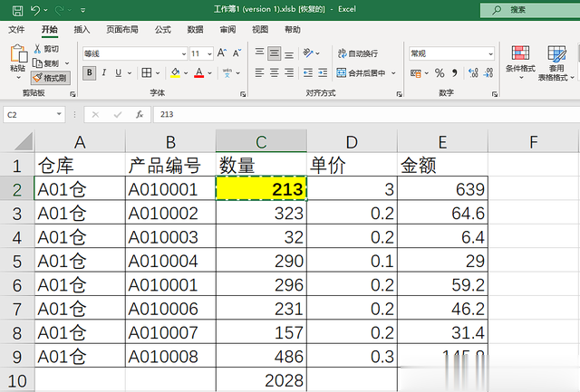Viewport: 580px width, 392px height.
Task: Toggle underline formatting
Action: point(119,72)
